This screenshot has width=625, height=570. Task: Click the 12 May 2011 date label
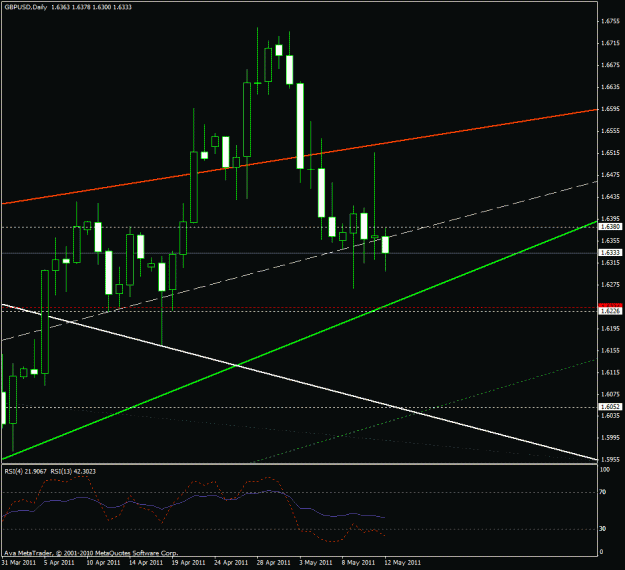click(x=403, y=563)
